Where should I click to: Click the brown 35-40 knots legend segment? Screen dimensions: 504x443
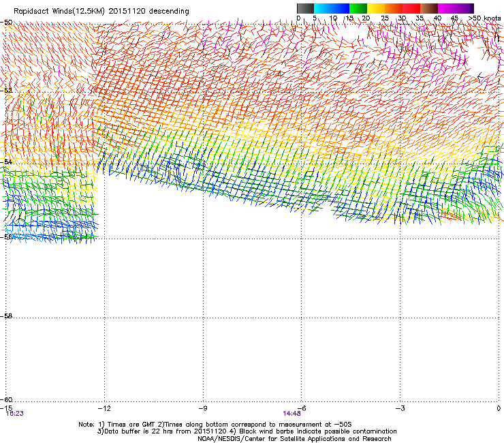(429, 8)
